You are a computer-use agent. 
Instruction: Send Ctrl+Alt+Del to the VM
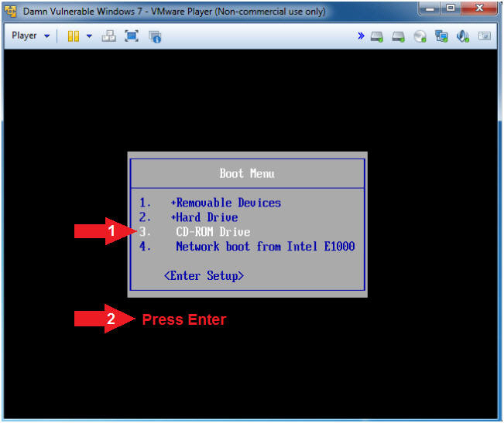[x=109, y=36]
